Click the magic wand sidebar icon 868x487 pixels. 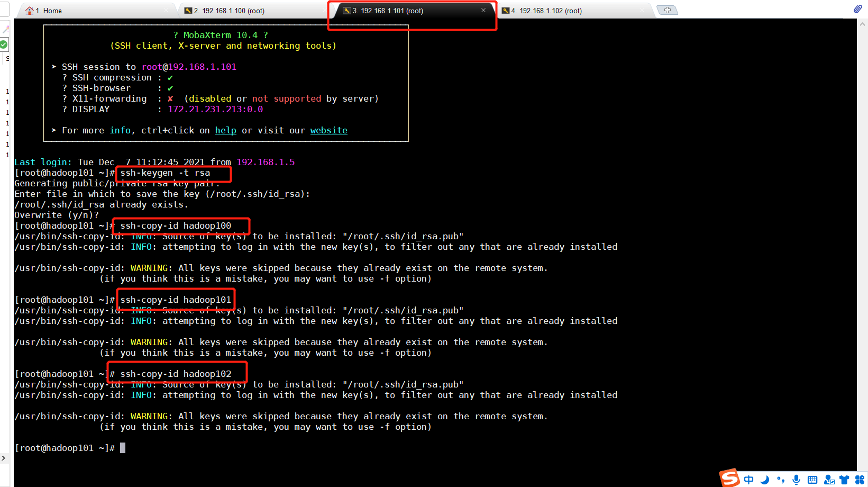[x=5, y=30]
